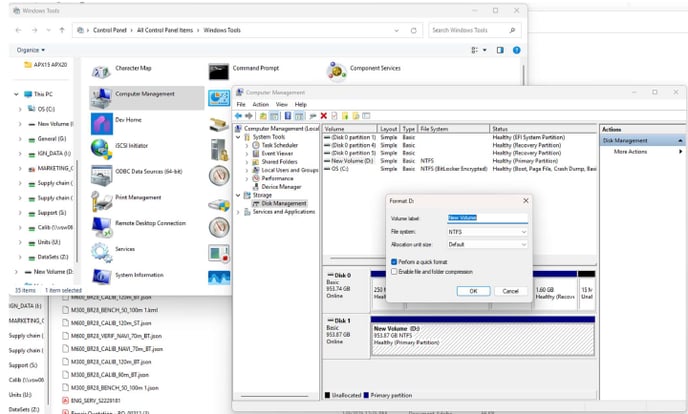Expand Services and Applications node
Viewport: 688px width, 414px height.
pyautogui.click(x=238, y=212)
